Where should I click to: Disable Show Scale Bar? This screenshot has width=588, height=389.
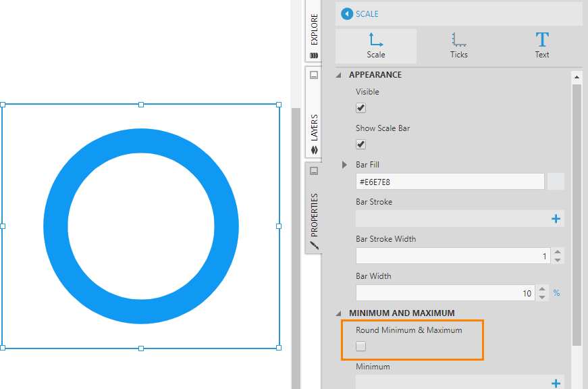pos(360,144)
